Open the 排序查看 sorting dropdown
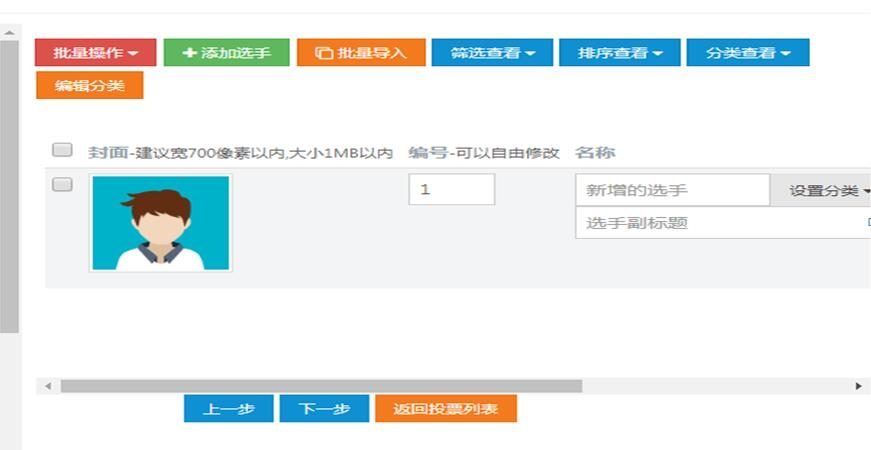The width and height of the screenshot is (871, 450). click(620, 53)
